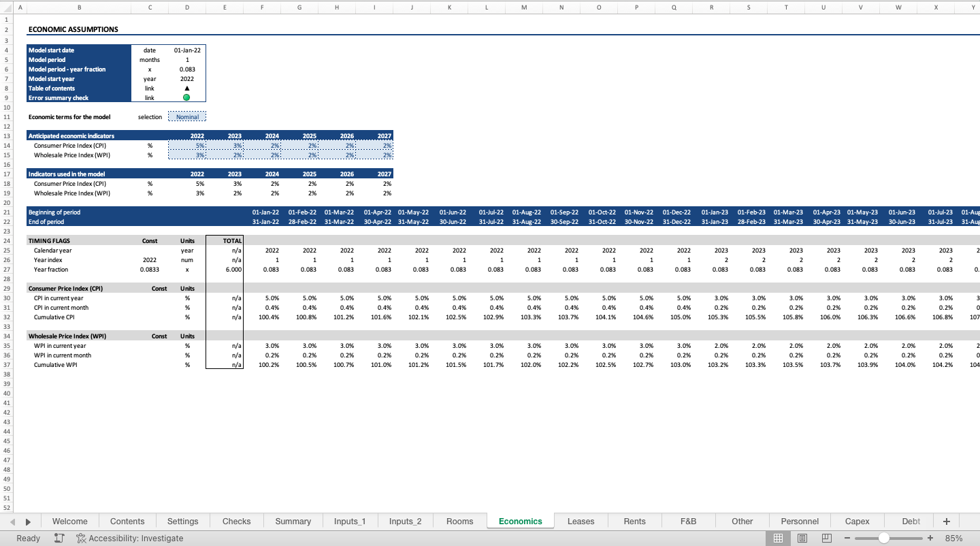This screenshot has height=546, width=980.
Task: Go to the Welcome sheet tab
Action: click(x=70, y=521)
